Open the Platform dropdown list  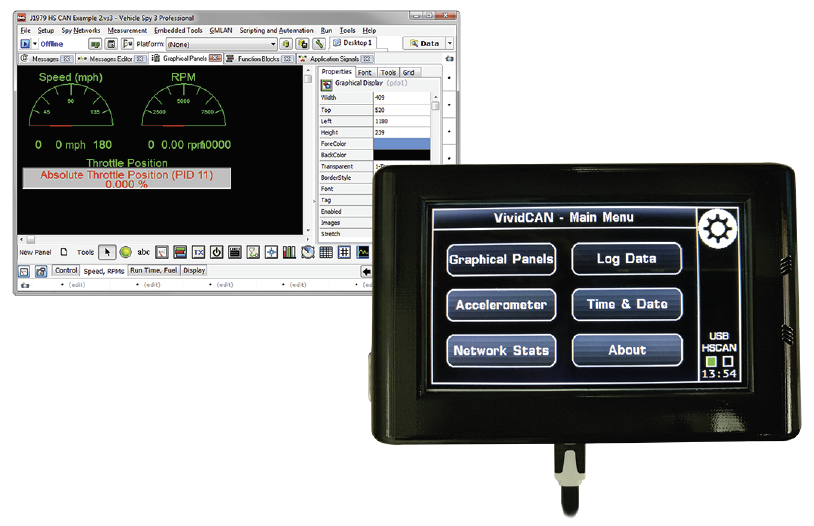[273, 44]
